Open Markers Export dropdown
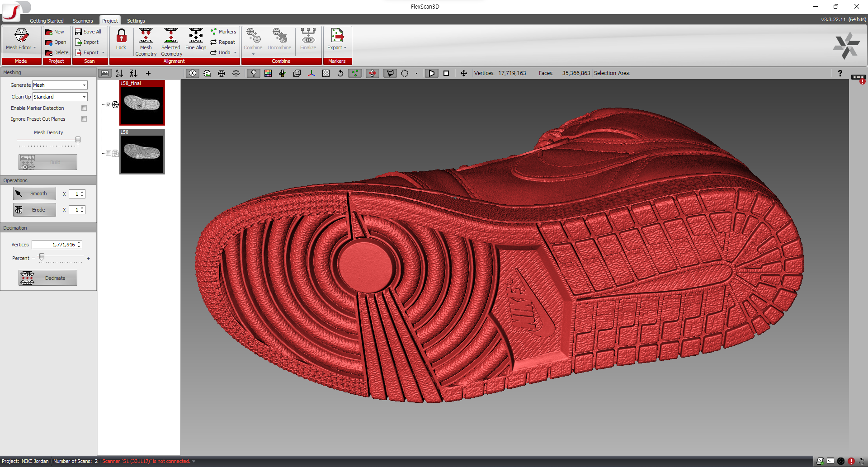The height and width of the screenshot is (467, 868). point(337,39)
